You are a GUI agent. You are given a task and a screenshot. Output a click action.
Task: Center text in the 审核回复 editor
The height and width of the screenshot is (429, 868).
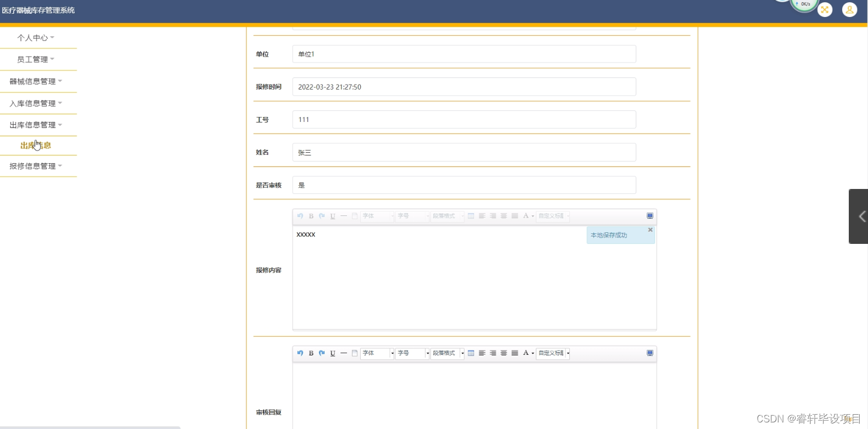[x=504, y=353]
